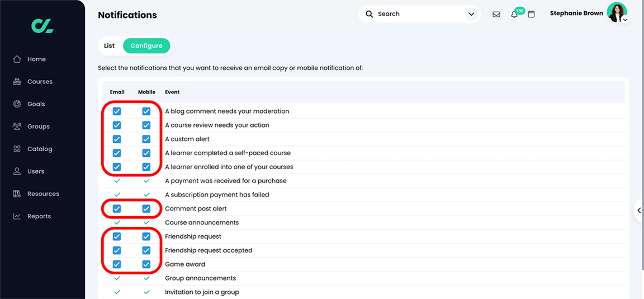Uncheck Mobile for Friendship request
The height and width of the screenshot is (299, 644).
(x=146, y=236)
